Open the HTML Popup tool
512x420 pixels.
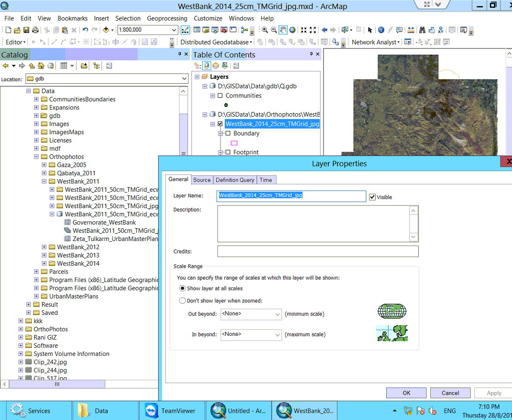pyautogui.click(x=399, y=30)
